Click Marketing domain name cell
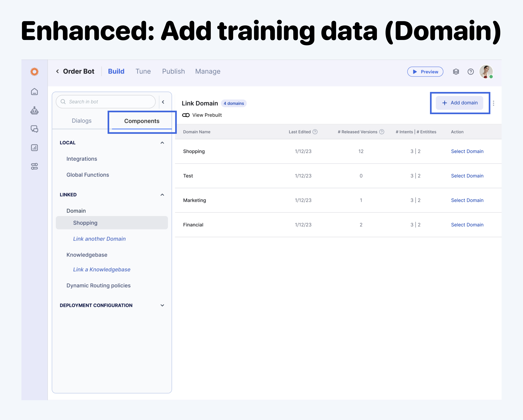This screenshot has width=523, height=420. (195, 200)
